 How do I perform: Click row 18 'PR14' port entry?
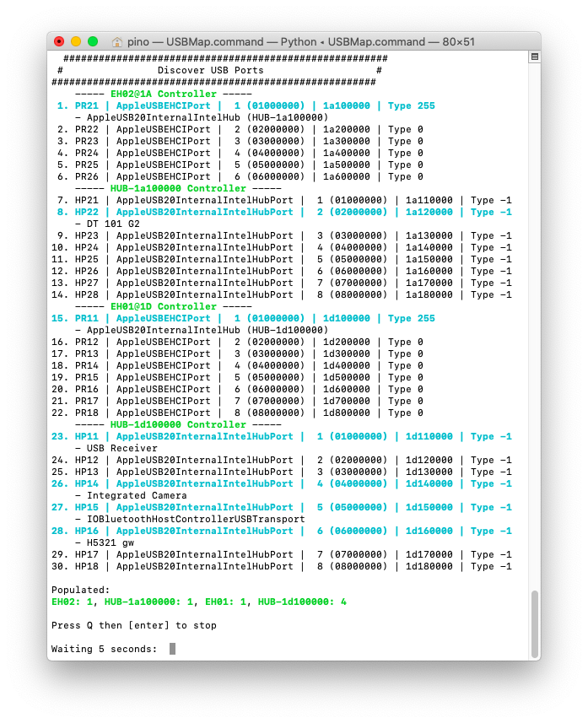point(237,365)
